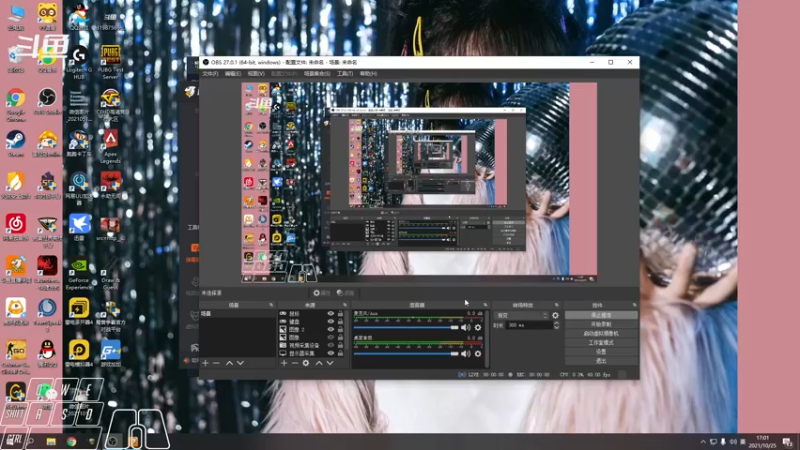Open the Draw & Guess desktop shortcut
This screenshot has height=450, width=800.
(111, 274)
